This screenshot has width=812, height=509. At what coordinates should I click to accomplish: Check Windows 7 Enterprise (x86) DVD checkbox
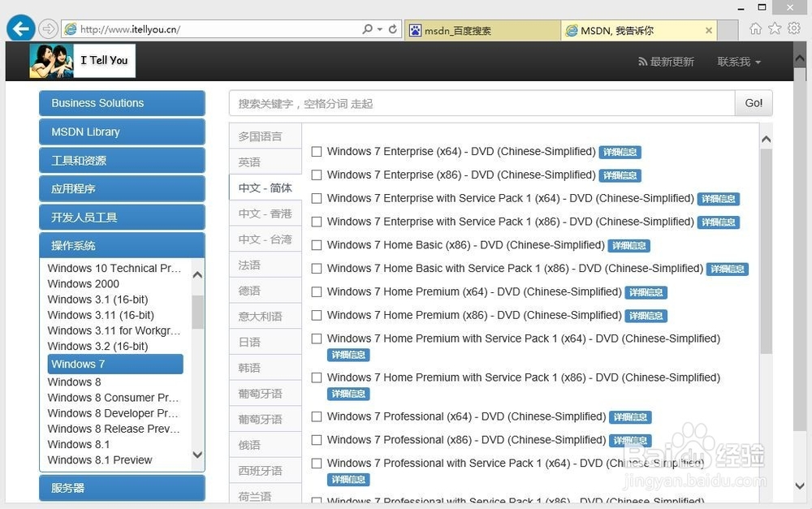(x=317, y=175)
